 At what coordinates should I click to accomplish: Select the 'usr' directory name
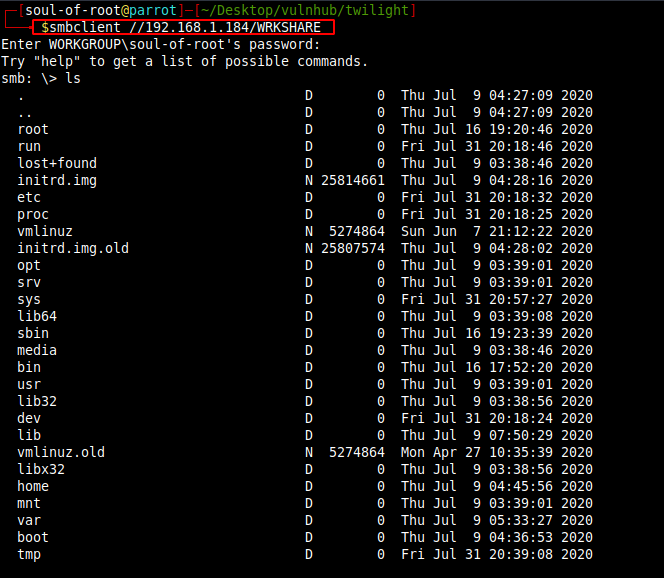29,384
